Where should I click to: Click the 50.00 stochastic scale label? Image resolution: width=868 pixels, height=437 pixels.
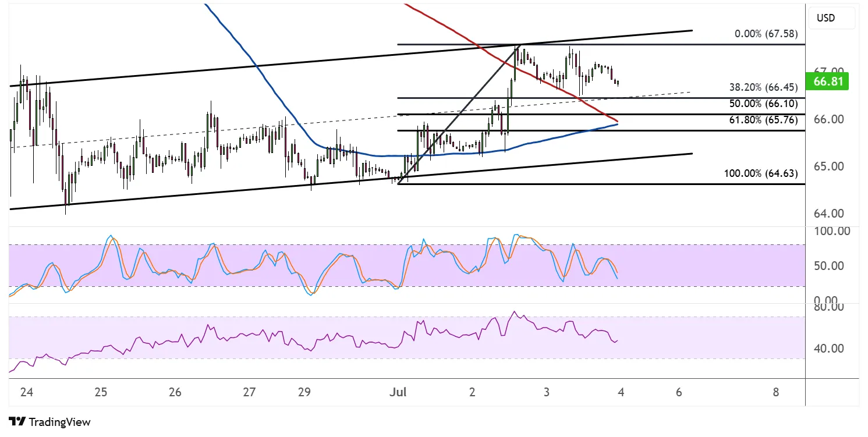[x=830, y=266]
